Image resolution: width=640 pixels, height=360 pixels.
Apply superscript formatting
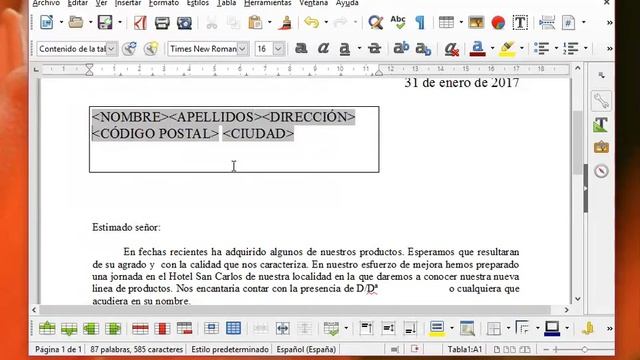[401, 48]
